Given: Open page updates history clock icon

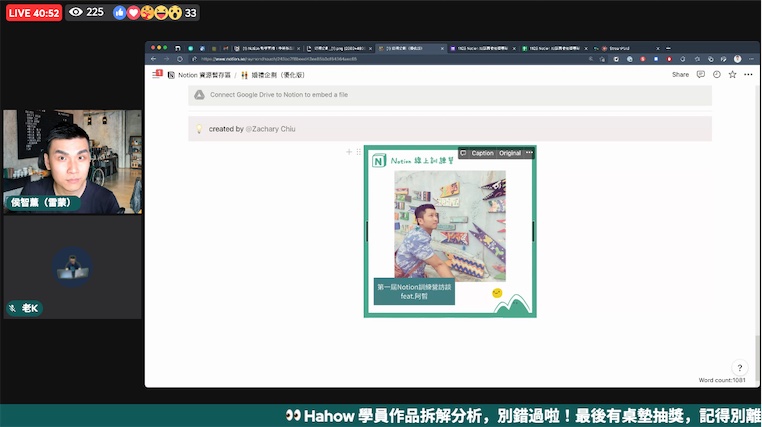Looking at the screenshot, I should pos(716,74).
